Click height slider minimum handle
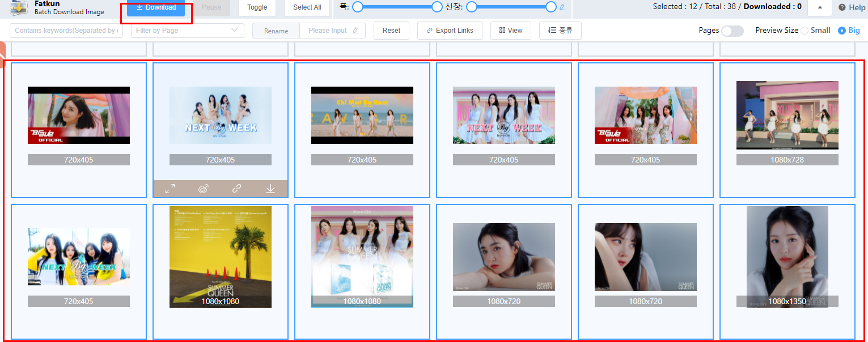 click(472, 7)
